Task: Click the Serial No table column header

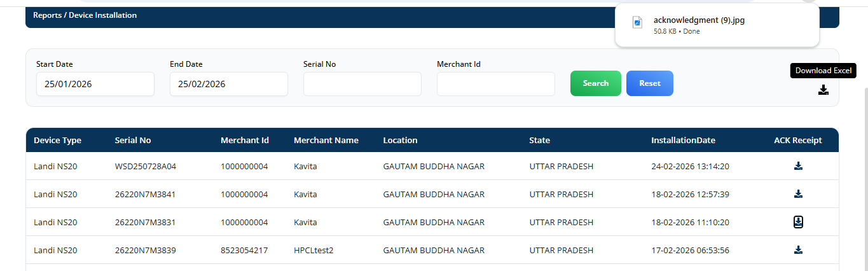Action: pos(133,140)
